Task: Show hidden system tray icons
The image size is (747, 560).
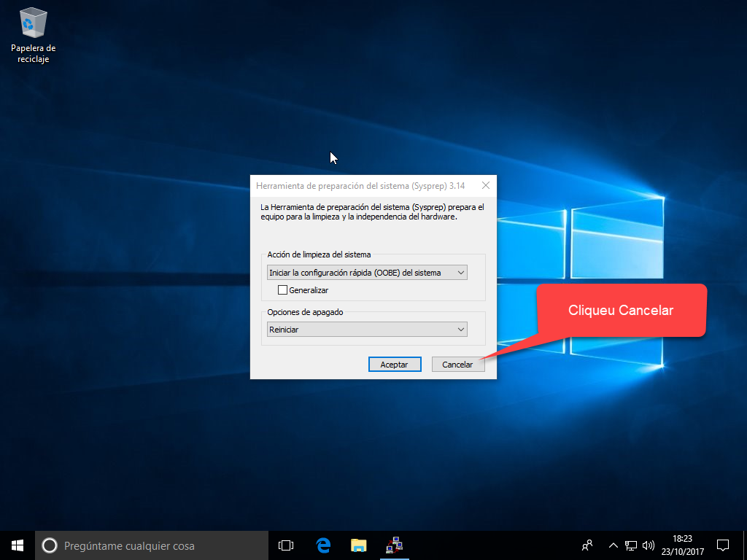Action: point(613,545)
